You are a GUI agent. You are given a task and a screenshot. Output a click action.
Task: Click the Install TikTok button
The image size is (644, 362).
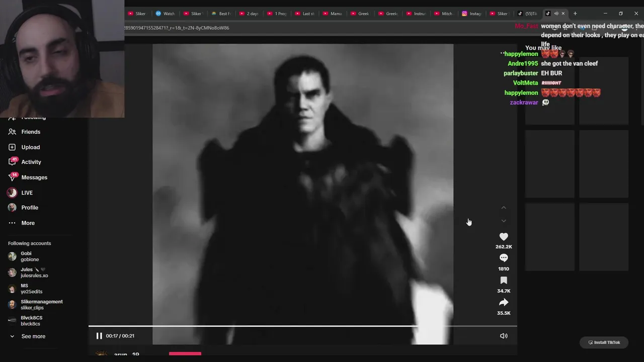(604, 342)
